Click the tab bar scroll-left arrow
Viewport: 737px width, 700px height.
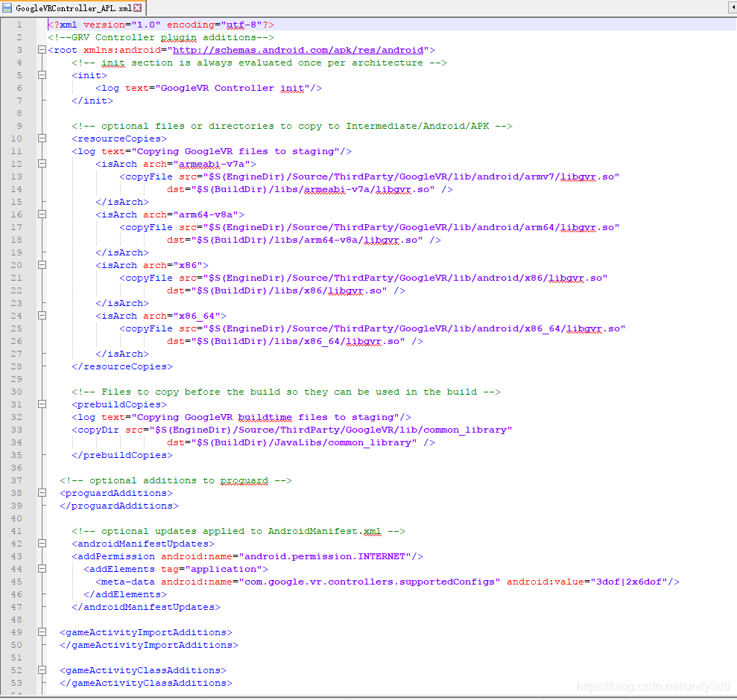733,8
